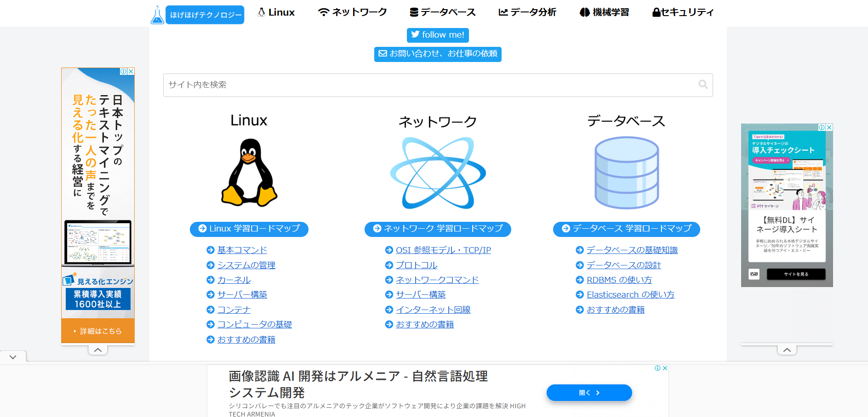Click the blue atom network icon
Image resolution: width=868 pixels, height=417 pixels.
[x=438, y=173]
